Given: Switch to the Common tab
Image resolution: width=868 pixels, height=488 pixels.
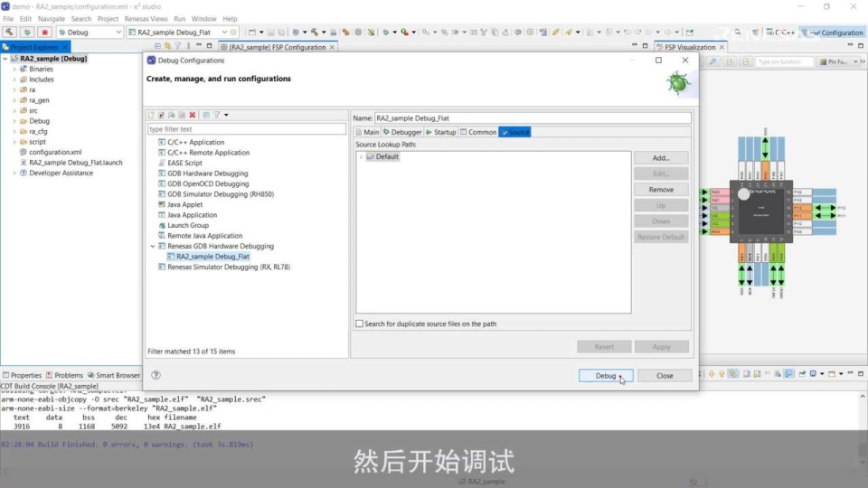Looking at the screenshot, I should pos(478,132).
